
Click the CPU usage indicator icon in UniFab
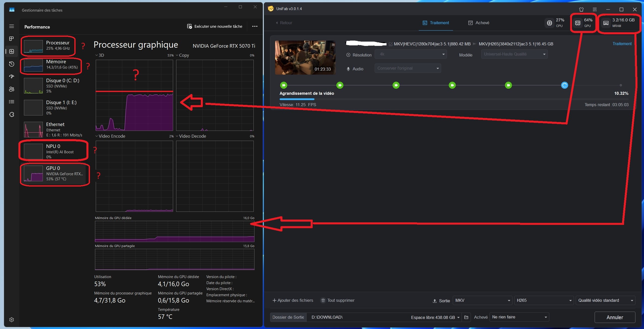pos(550,23)
